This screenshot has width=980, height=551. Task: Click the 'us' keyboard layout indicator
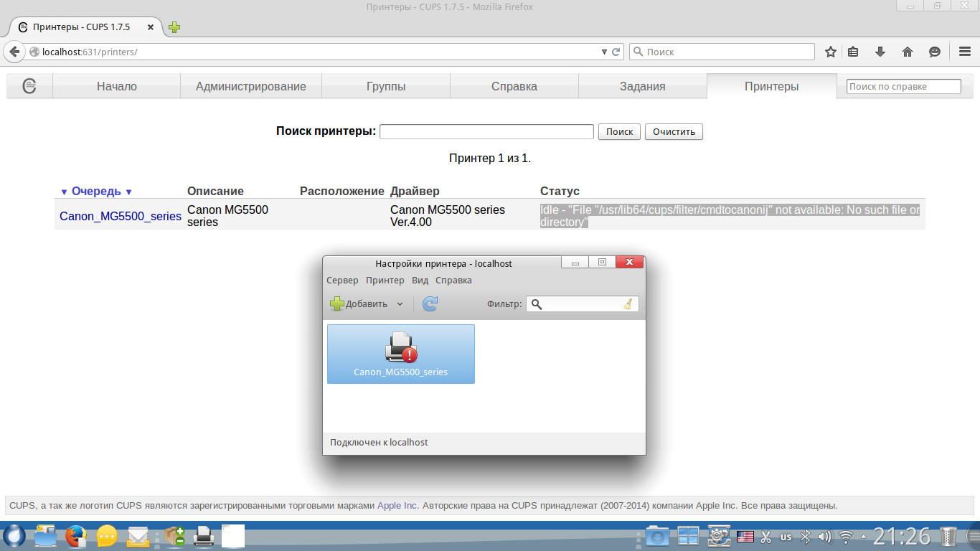click(786, 537)
